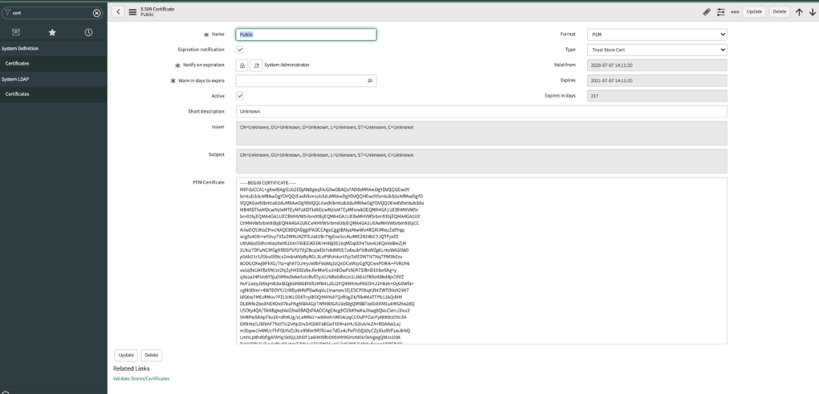The height and width of the screenshot is (394, 819).
Task: Open the Type dropdown showing Trust Store Cert
Action: [x=657, y=50]
